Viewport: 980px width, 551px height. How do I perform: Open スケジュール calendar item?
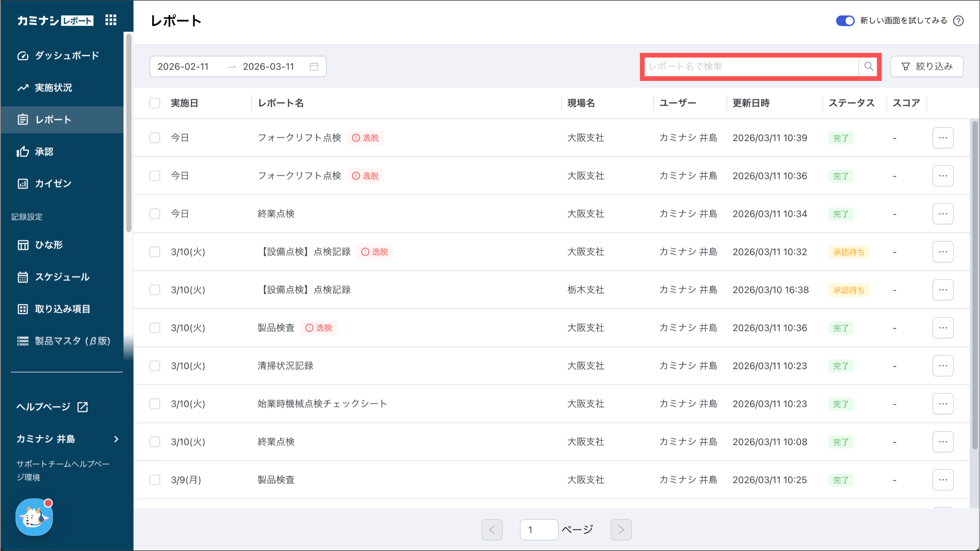click(x=62, y=277)
